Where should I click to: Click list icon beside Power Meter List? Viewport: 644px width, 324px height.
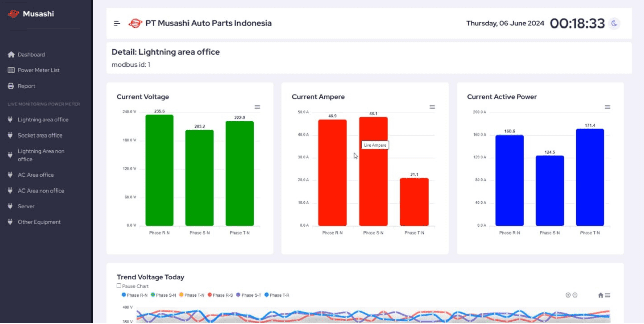(x=11, y=70)
